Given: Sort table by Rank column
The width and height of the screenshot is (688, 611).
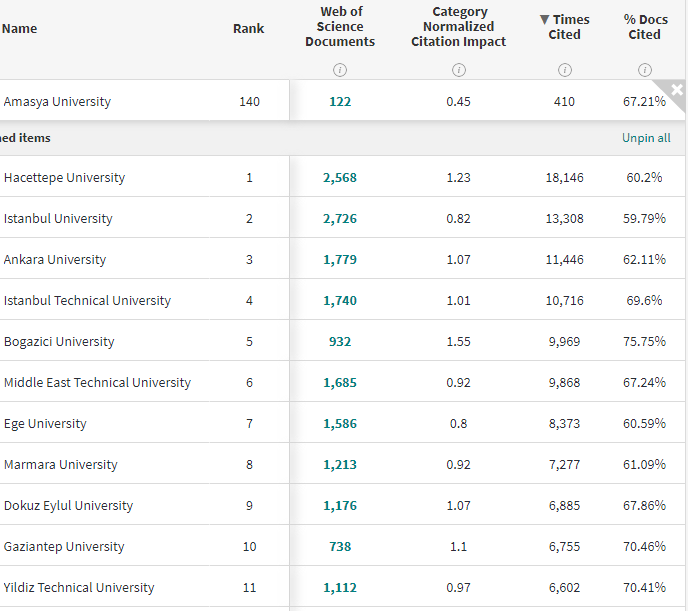Looking at the screenshot, I should 249,28.
